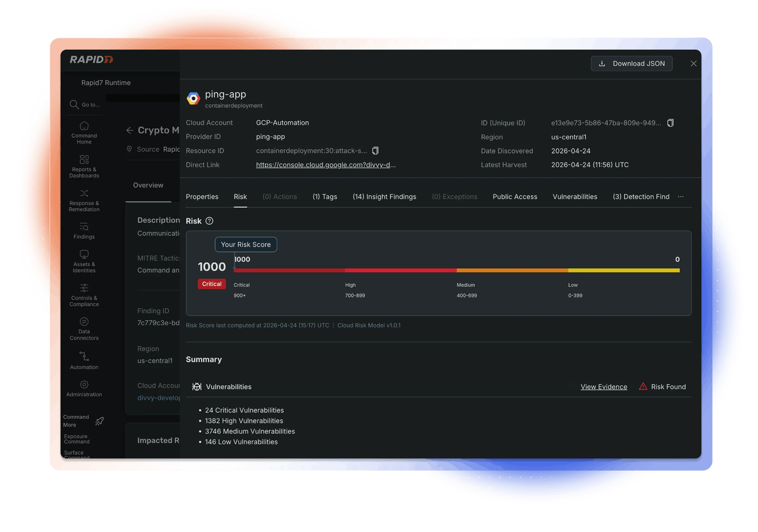This screenshot has height=532, width=758.
Task: Open the Automation section
Action: pos(84,361)
